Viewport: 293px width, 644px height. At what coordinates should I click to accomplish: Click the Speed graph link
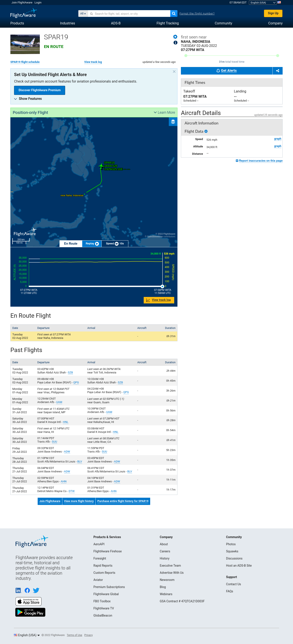(277, 139)
